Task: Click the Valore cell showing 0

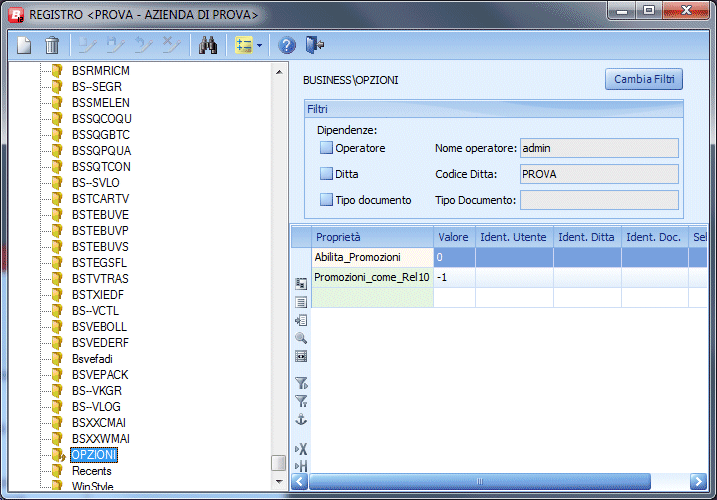Action: coord(454,257)
